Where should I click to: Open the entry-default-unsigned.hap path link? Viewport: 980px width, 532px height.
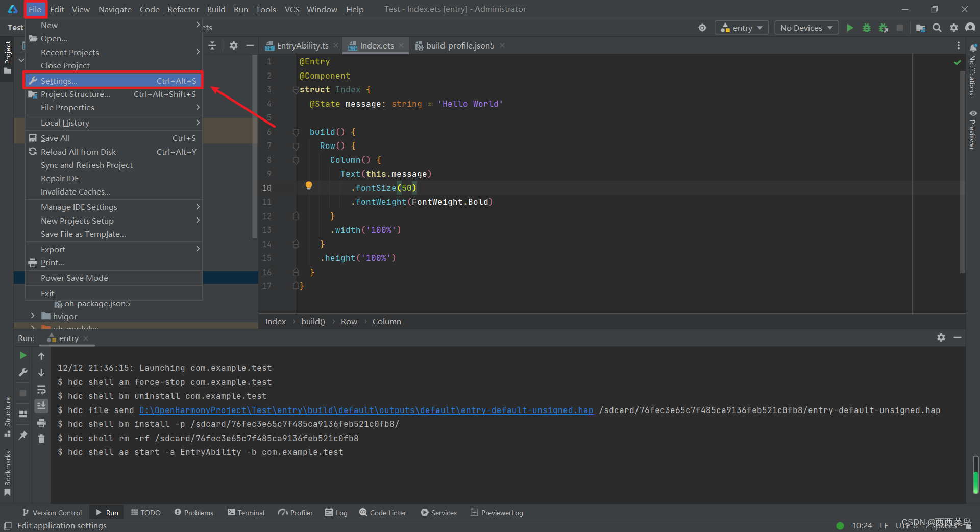pyautogui.click(x=366, y=410)
